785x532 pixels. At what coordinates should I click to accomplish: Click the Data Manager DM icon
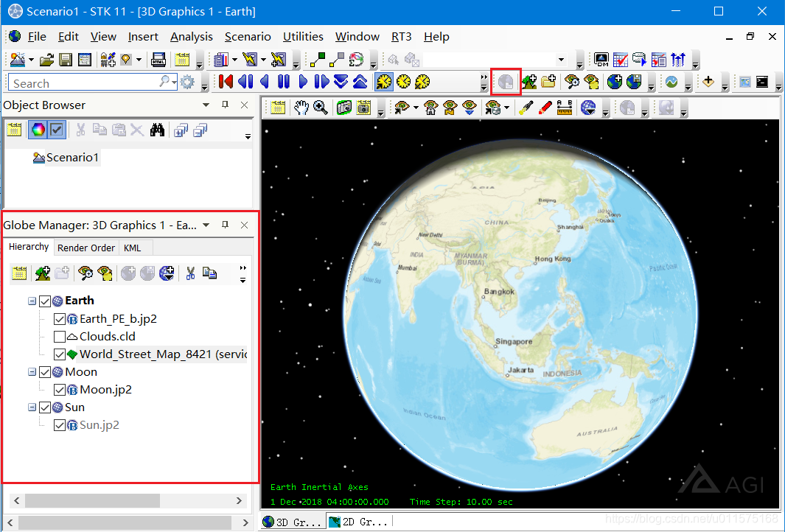(601, 60)
